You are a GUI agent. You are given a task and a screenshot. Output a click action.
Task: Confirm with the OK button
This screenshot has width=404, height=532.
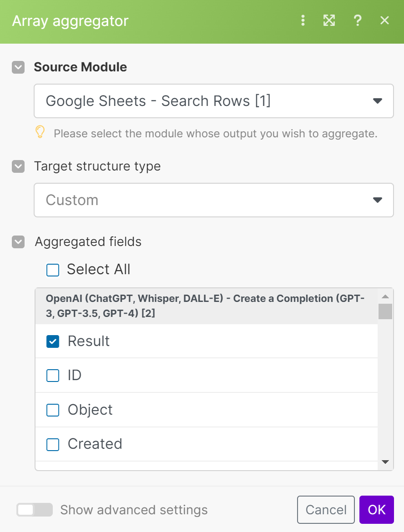click(x=376, y=510)
